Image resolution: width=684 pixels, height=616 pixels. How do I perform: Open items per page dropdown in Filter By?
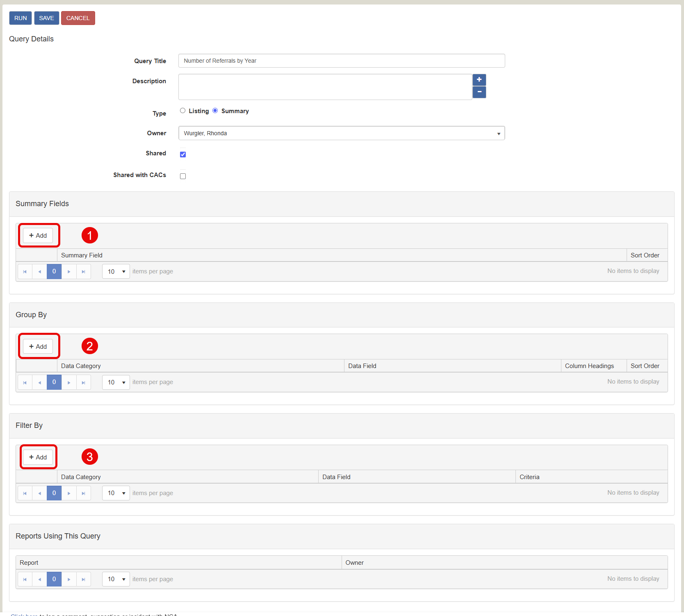(x=116, y=493)
